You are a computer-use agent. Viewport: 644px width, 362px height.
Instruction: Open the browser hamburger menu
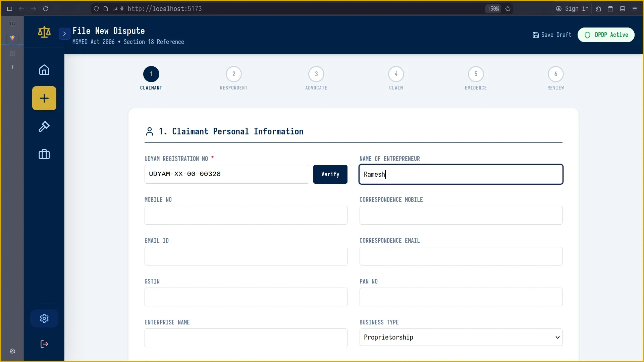[635, 9]
